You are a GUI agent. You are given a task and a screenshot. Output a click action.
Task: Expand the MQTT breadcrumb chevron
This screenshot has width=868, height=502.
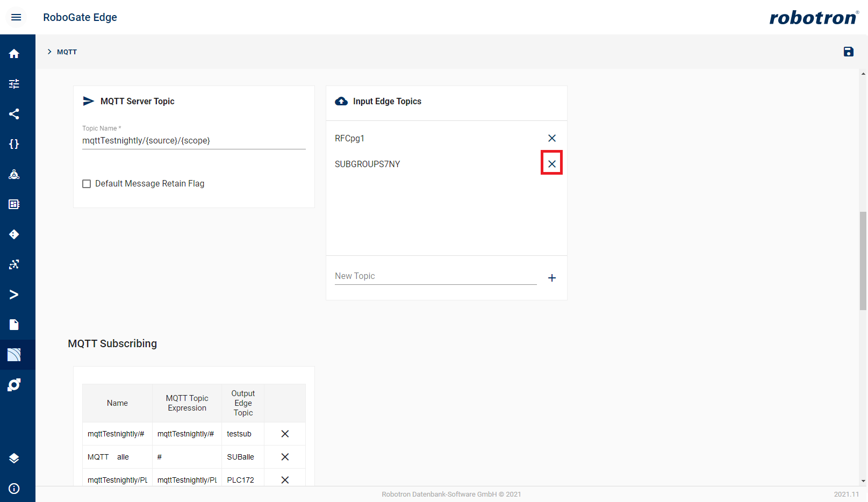click(49, 52)
